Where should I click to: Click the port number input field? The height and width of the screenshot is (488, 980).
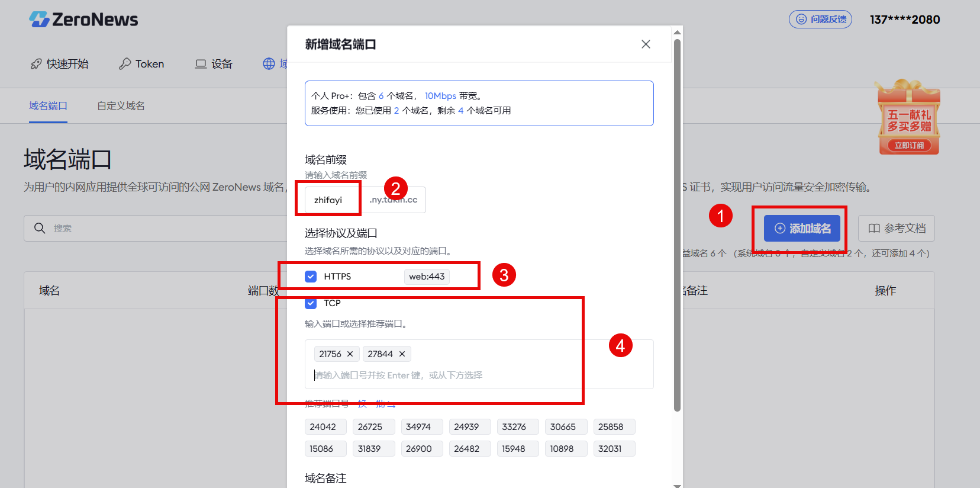(x=479, y=375)
